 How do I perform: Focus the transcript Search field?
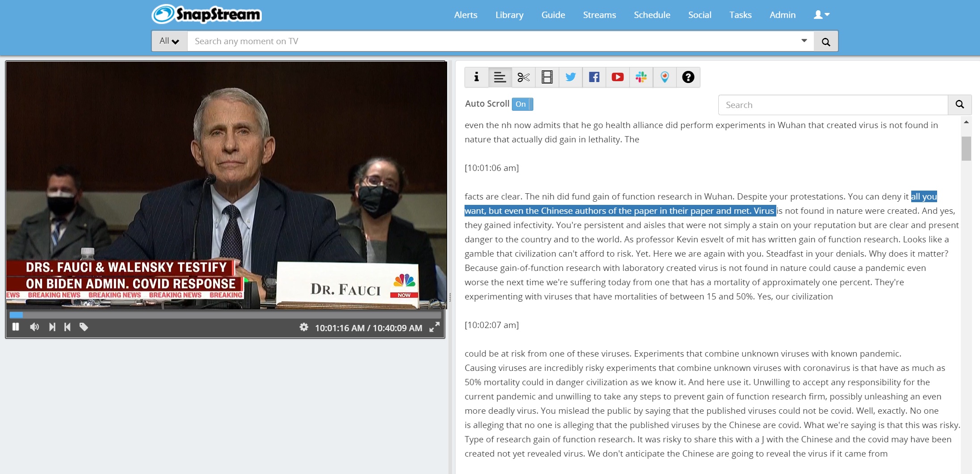point(833,105)
